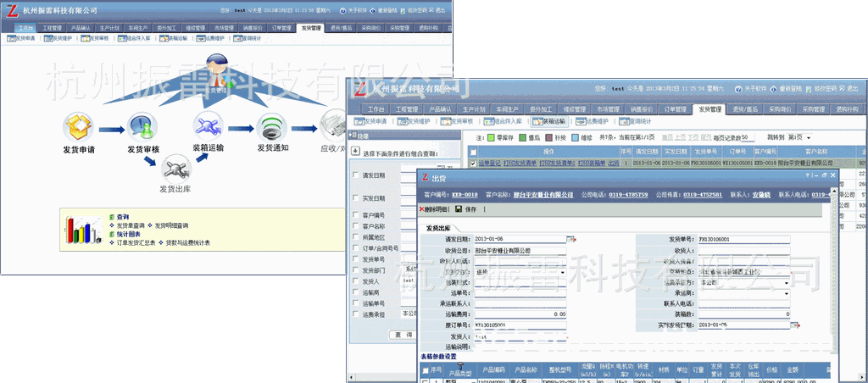The height and width of the screenshot is (383, 868).
Task: Switch to 市场管理 tab in the front window
Action: [607, 109]
